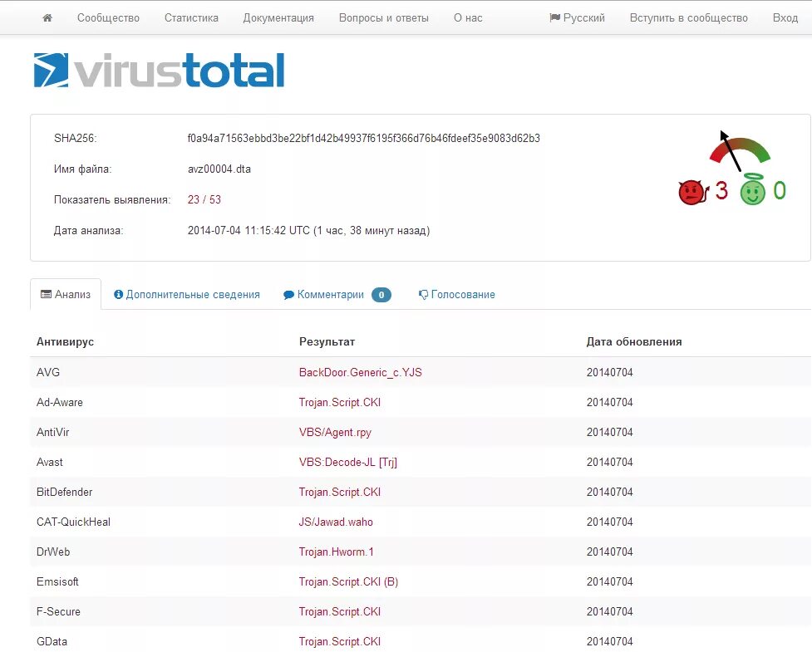
Task: Click the Emsisoft row name
Action: pyautogui.click(x=57, y=581)
